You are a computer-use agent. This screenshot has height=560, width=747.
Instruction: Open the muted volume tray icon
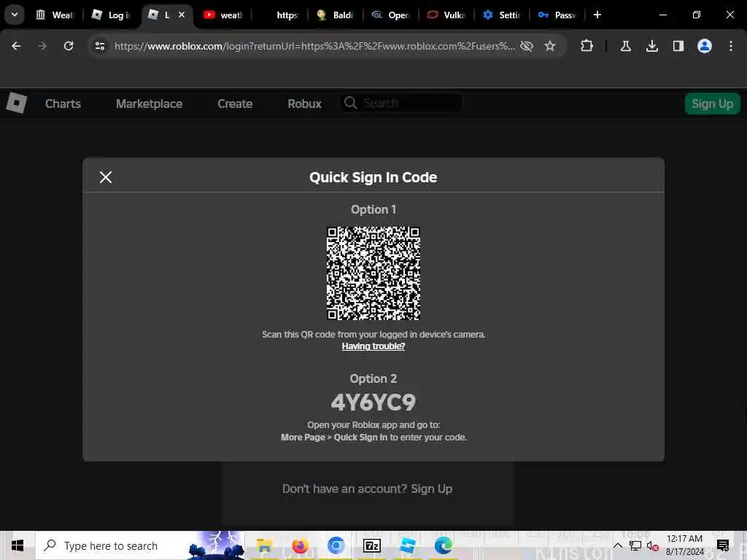pyautogui.click(x=653, y=545)
